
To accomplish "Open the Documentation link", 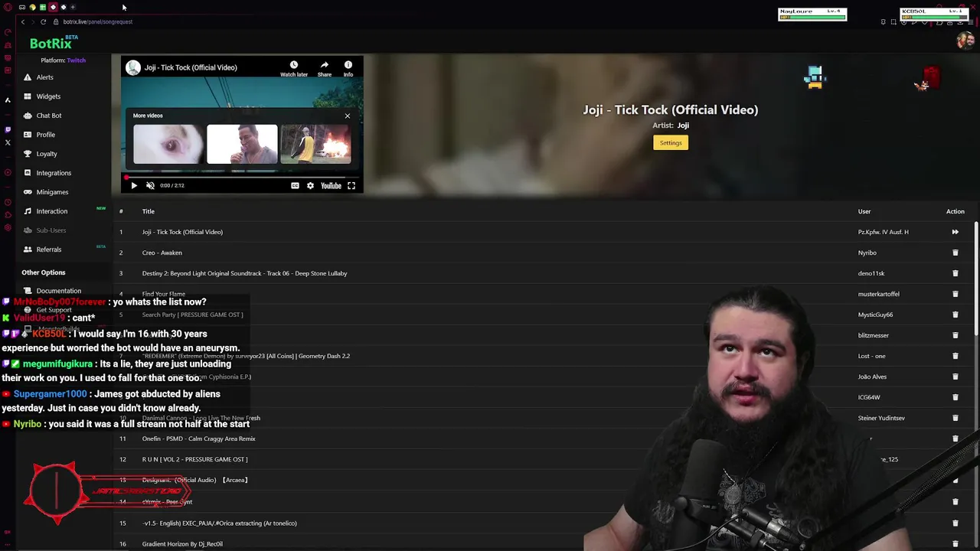I will (x=58, y=291).
